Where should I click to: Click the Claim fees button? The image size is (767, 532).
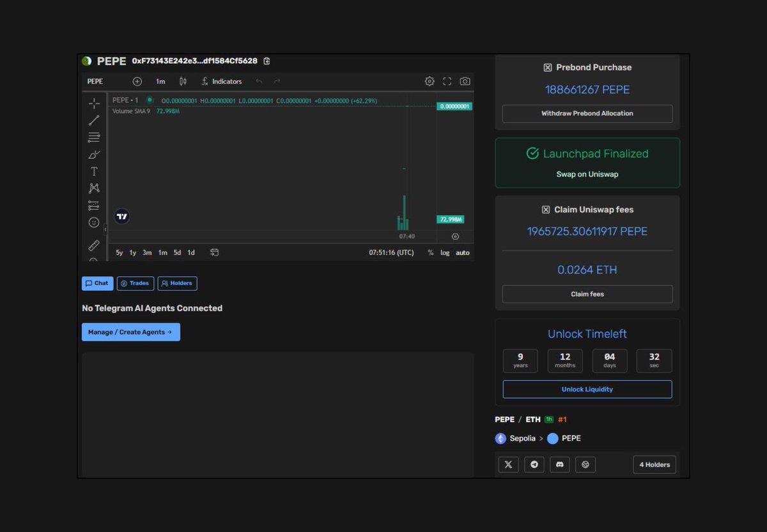click(587, 294)
